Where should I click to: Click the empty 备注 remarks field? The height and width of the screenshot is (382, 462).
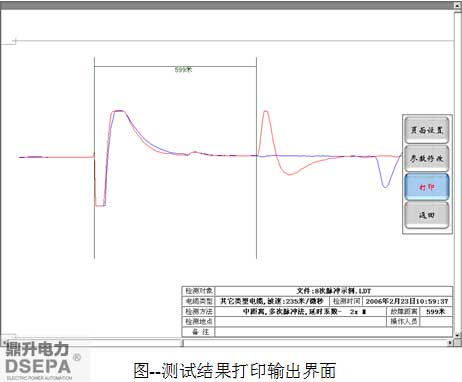pyautogui.click(x=334, y=332)
